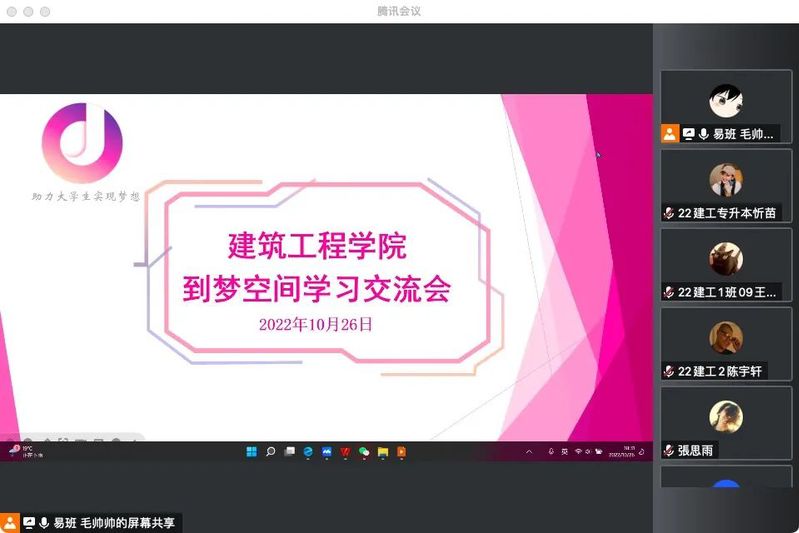Viewport: 799px width, 533px height.
Task: Expand the hidden system tray icons chevron
Action: pyautogui.click(x=529, y=452)
